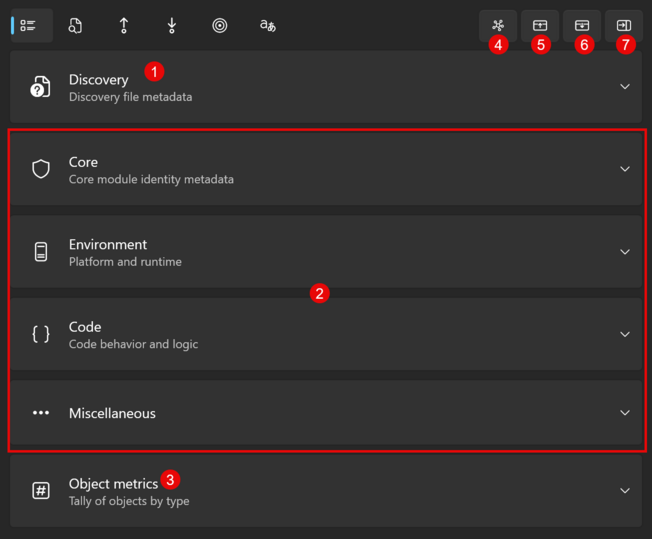Click the expand all button marked 5
This screenshot has width=652, height=539.
tap(540, 25)
